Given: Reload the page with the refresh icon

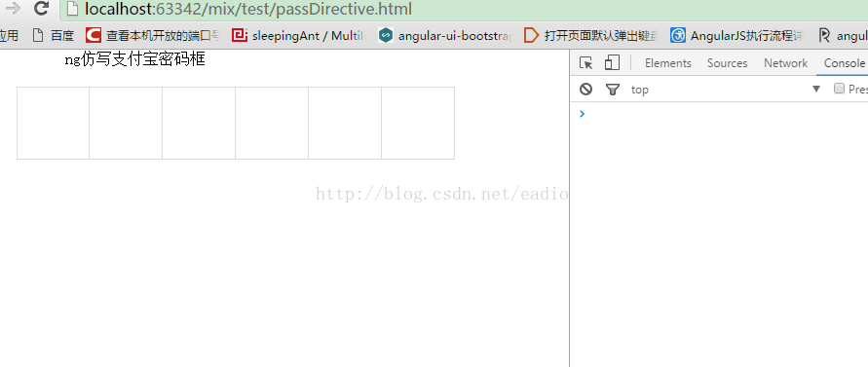Looking at the screenshot, I should [x=41, y=9].
